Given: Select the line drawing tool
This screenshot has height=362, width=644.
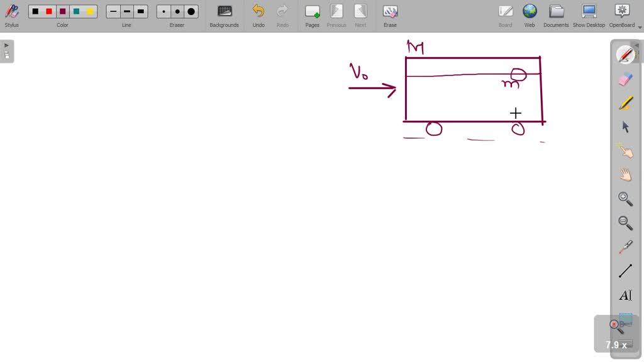Looking at the screenshot, I should 625,270.
